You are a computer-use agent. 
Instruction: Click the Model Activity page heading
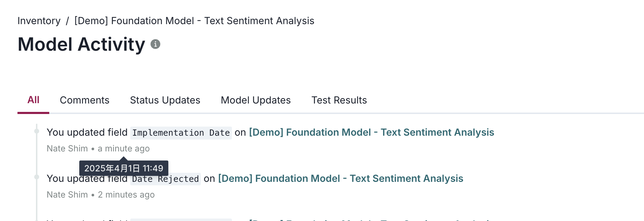(x=81, y=44)
